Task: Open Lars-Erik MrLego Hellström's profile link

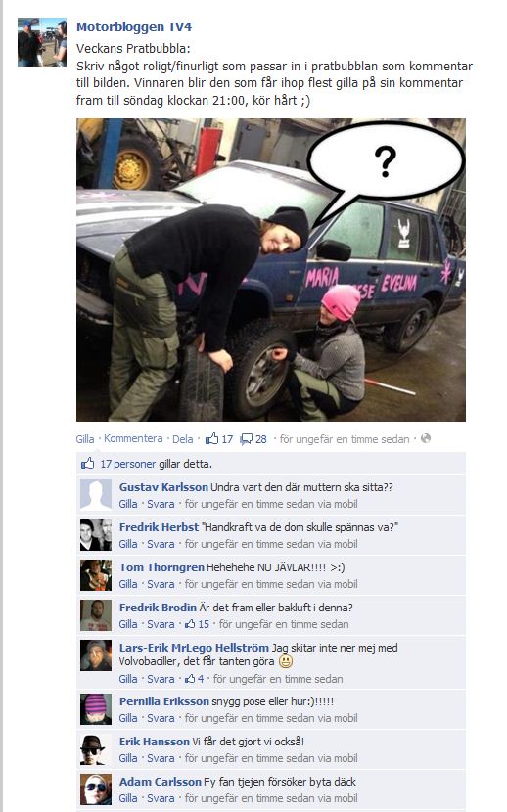Action: (194, 648)
